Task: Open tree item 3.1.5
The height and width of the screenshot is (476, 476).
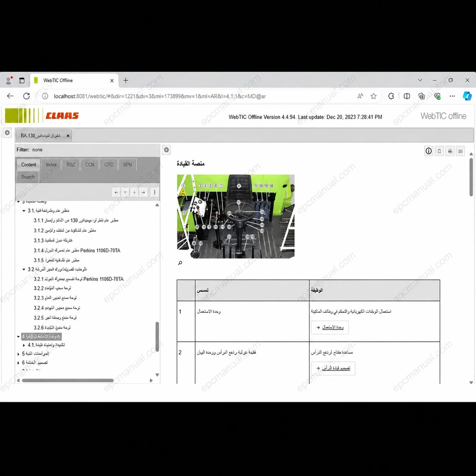Action: click(x=57, y=260)
